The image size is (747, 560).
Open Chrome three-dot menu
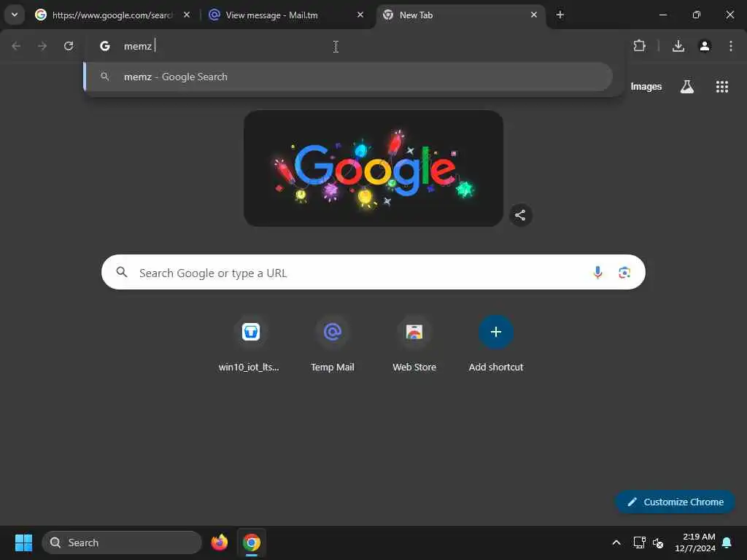coord(731,46)
